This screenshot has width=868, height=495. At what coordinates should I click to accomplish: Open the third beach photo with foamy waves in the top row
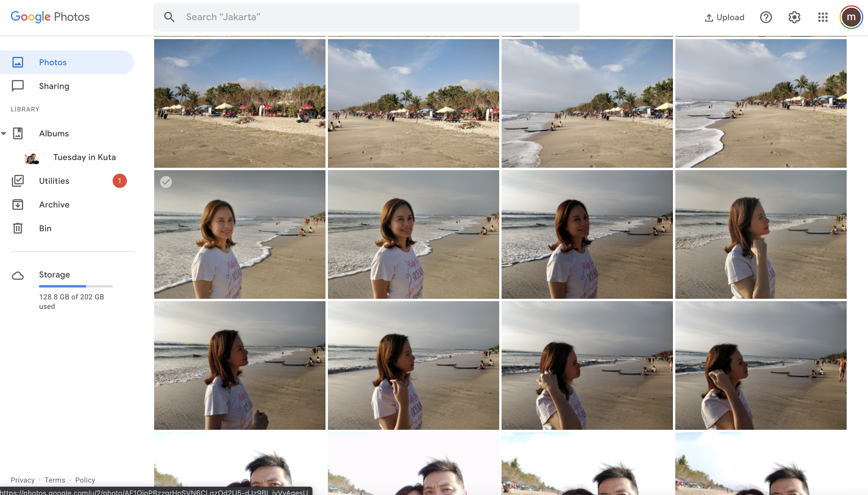pyautogui.click(x=587, y=103)
